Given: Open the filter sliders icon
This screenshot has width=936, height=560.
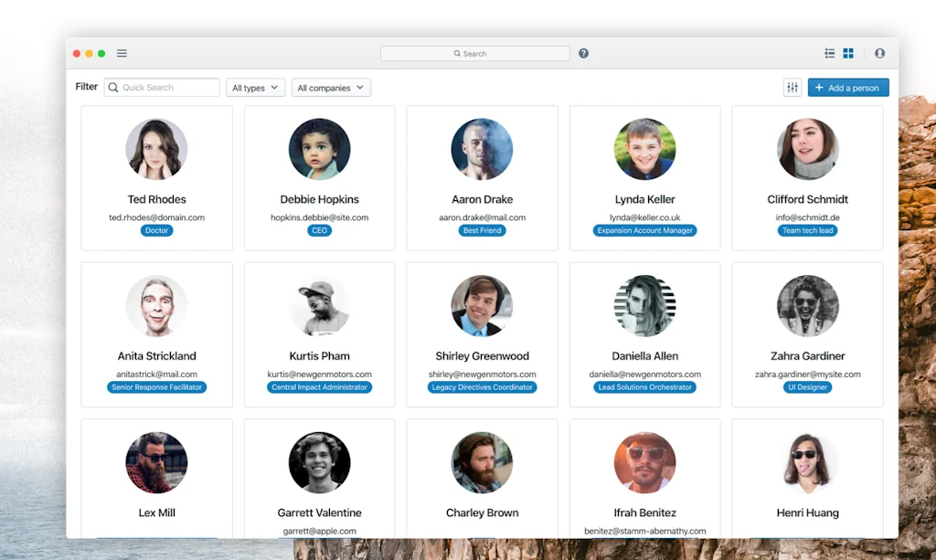Looking at the screenshot, I should click(792, 87).
